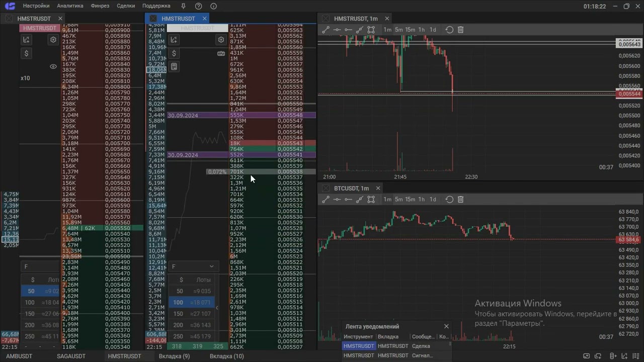Select horizontal ray tool on HMSTRUSDT chart
Viewport: 644px width, 362px height.
point(348,30)
